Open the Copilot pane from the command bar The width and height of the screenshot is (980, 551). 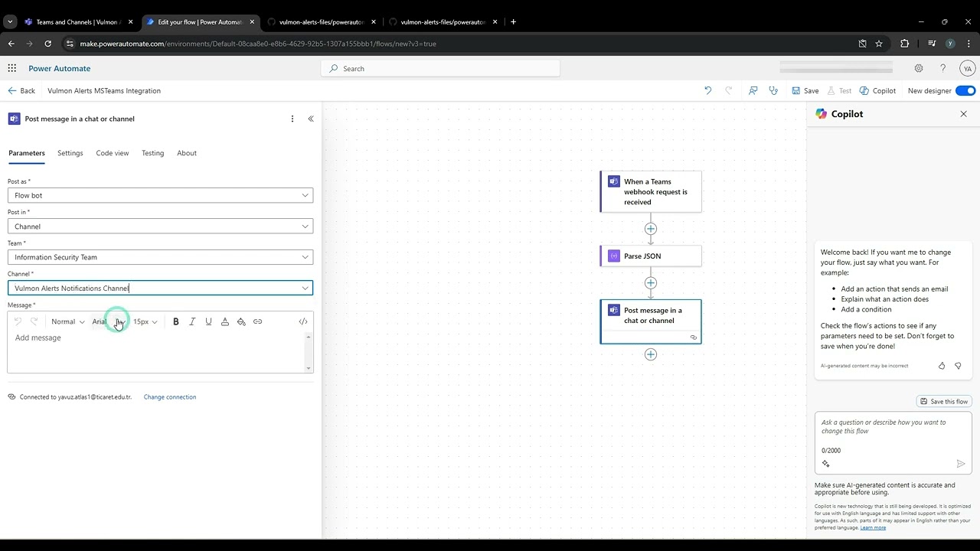tap(877, 90)
